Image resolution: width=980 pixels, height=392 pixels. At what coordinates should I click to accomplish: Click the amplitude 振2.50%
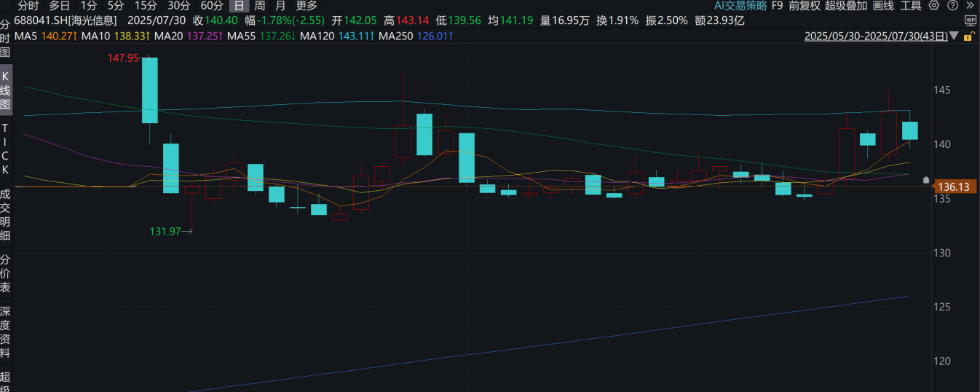point(666,20)
